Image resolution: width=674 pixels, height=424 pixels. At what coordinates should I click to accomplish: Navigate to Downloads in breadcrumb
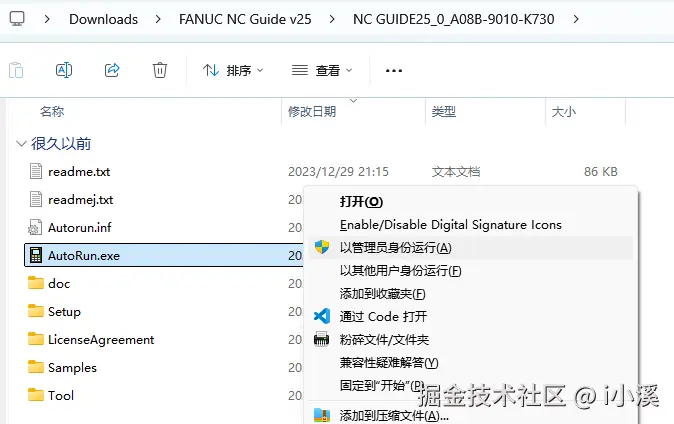104,19
